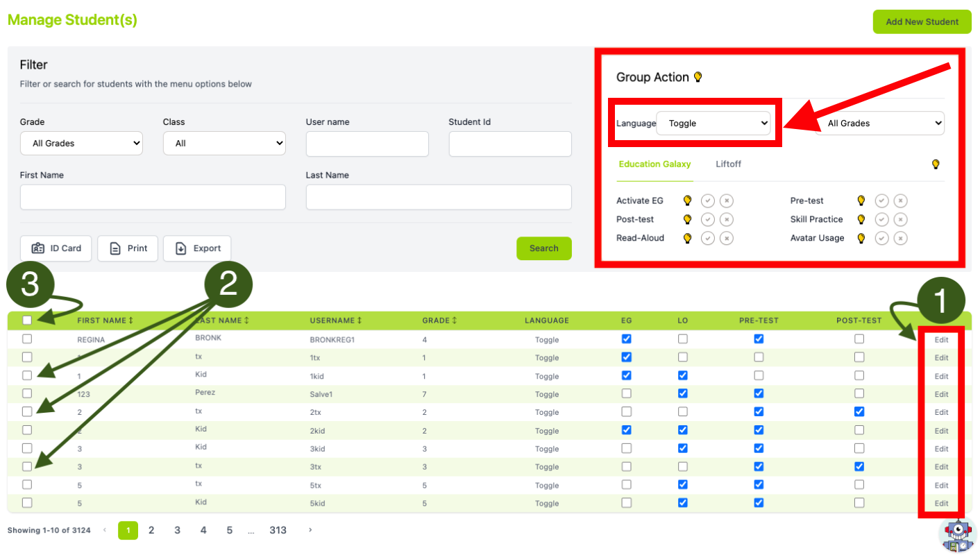980x555 pixels.
Task: Go to pagination page 4
Action: click(x=203, y=530)
